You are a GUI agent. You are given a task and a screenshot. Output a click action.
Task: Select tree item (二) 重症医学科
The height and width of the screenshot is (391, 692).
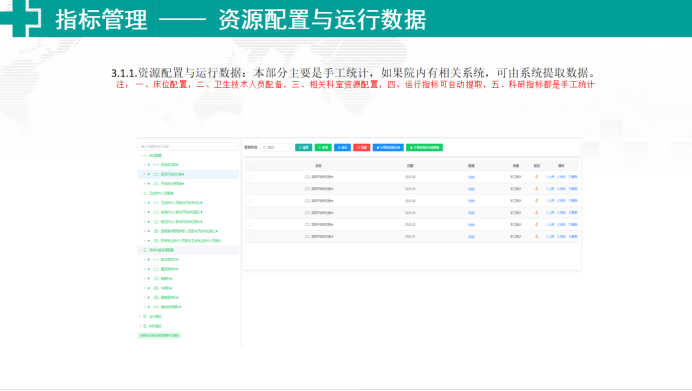point(166,269)
